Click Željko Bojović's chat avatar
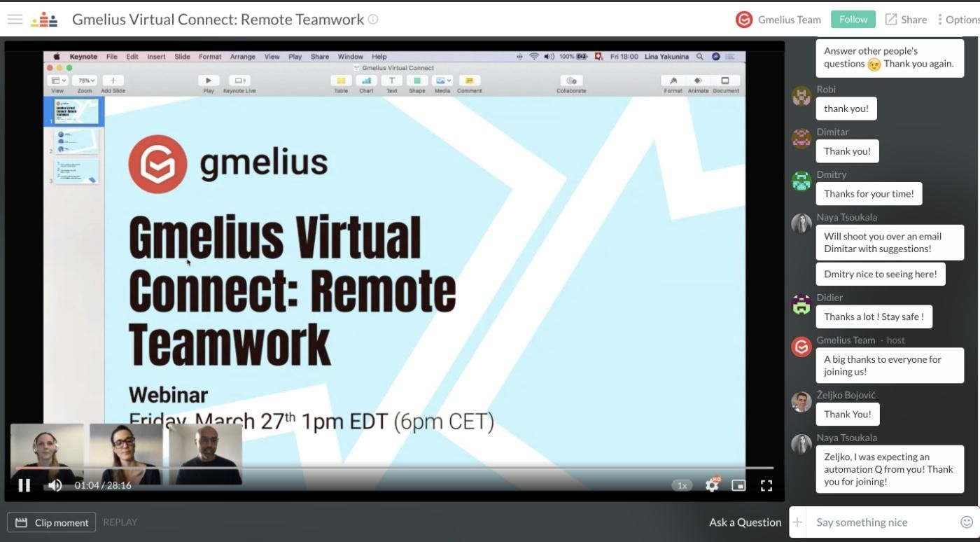The width and height of the screenshot is (980, 542). (801, 402)
